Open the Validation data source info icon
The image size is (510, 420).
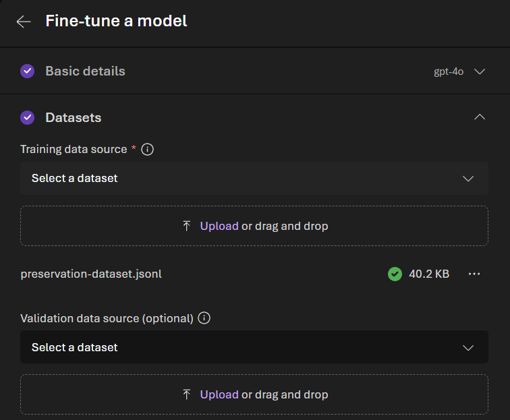(204, 318)
